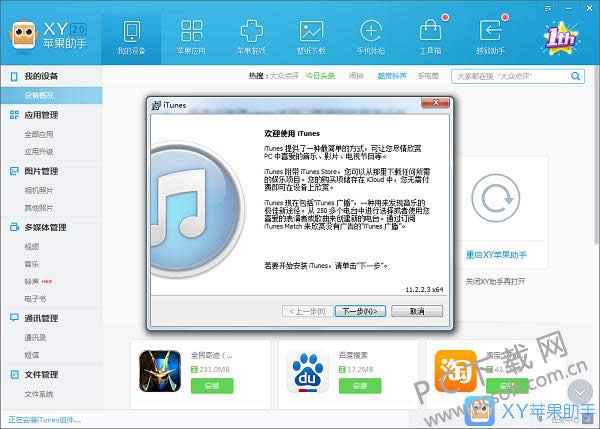This screenshot has width=600, height=429.
Task: Click version text 11.2.2.3 x64 in installer
Action: pos(424,290)
